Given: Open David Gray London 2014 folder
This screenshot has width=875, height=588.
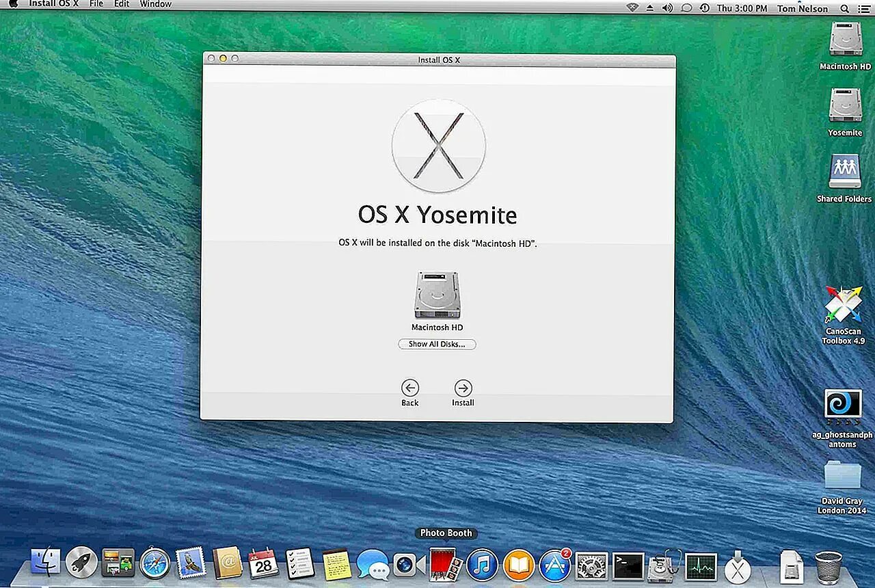Looking at the screenshot, I should click(843, 476).
